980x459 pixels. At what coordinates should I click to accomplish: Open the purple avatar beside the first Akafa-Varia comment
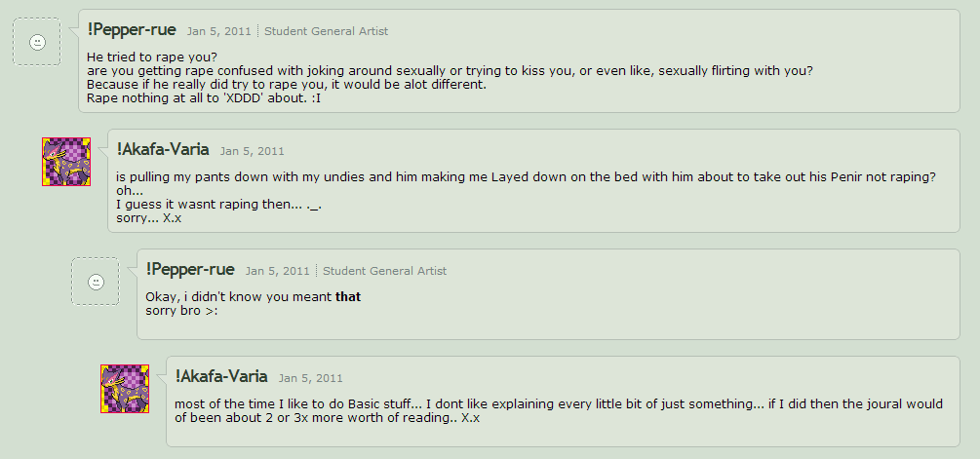pos(66,162)
